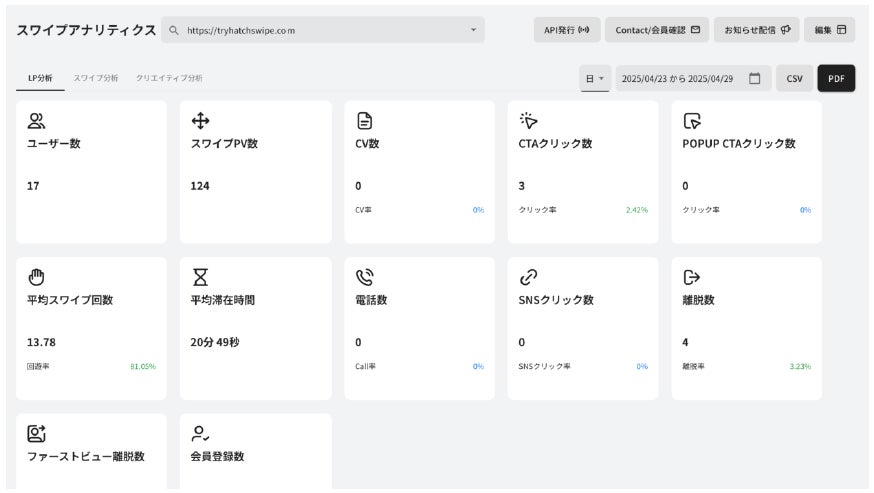Image resolution: width=874 pixels, height=493 pixels.
Task: Click the cursor click icon on CTAクリック数 card
Action: 529,121
